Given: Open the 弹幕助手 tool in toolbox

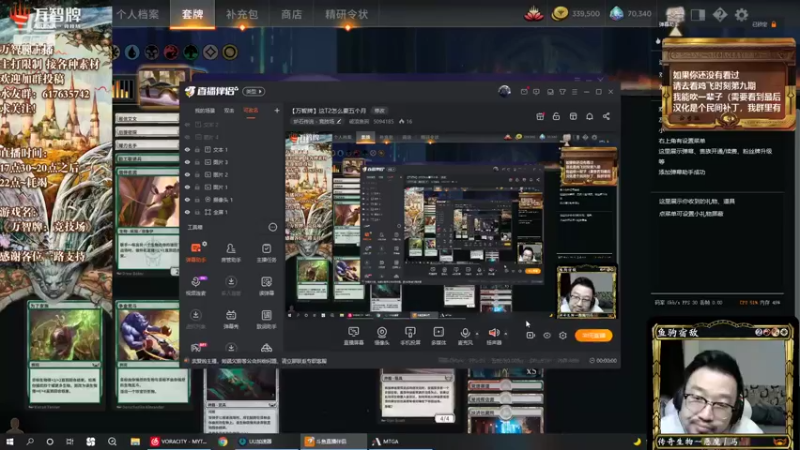Looking at the screenshot, I should pyautogui.click(x=196, y=252).
